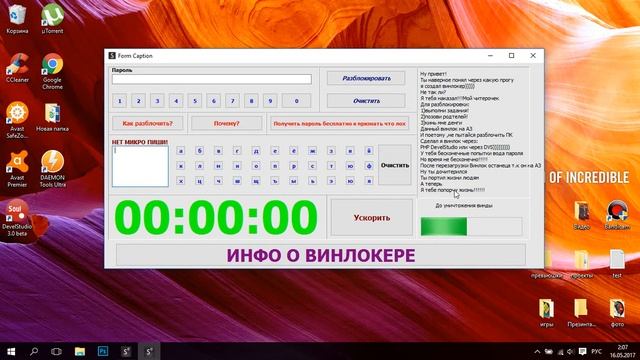Image resolution: width=640 pixels, height=360 pixels.
Task: Select the DevelStudio 3.0 beta shortcut
Action: point(17,218)
